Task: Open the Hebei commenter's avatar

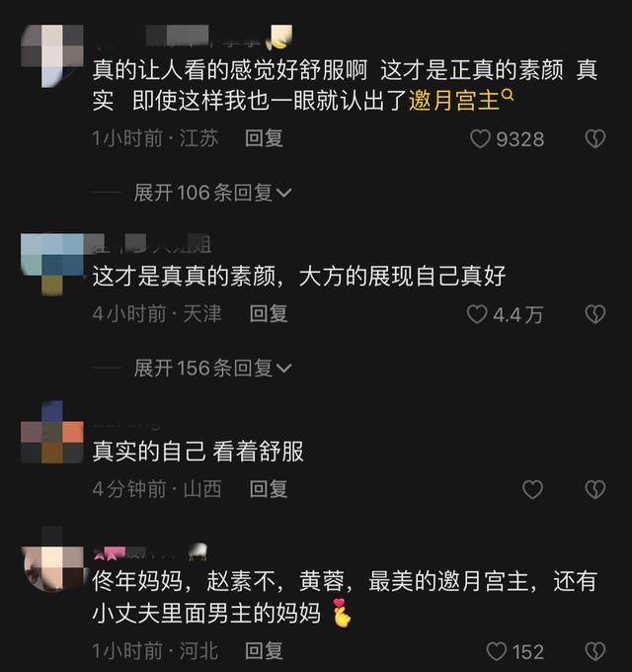Action: [51, 559]
